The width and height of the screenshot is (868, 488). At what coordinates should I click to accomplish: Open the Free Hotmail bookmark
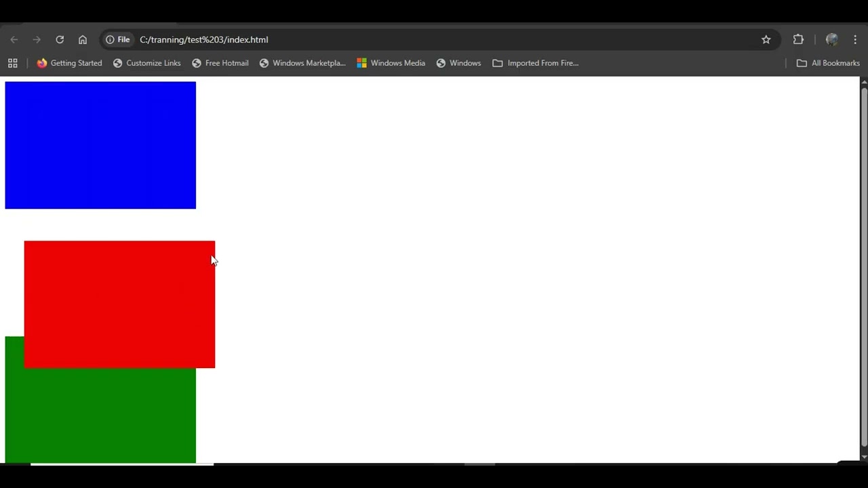coord(220,63)
